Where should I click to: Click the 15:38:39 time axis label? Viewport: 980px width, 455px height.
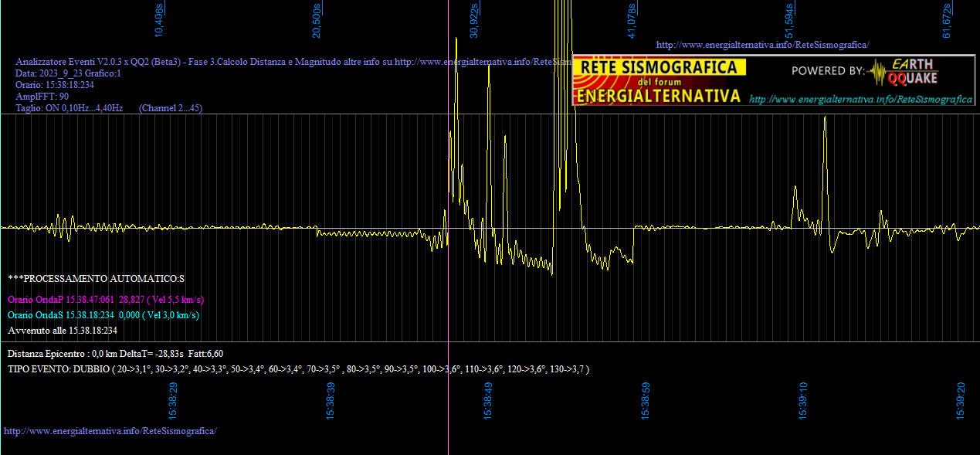pyautogui.click(x=331, y=400)
